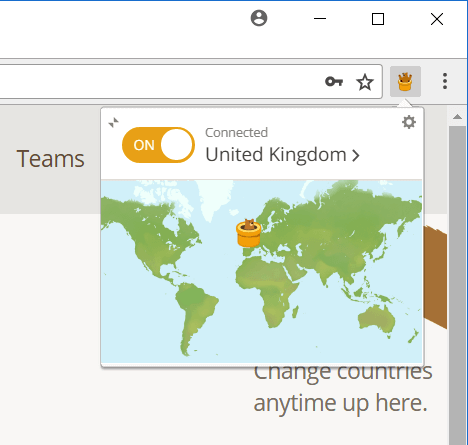
Task: Open the Chrome three-dot menu
Action: click(445, 81)
